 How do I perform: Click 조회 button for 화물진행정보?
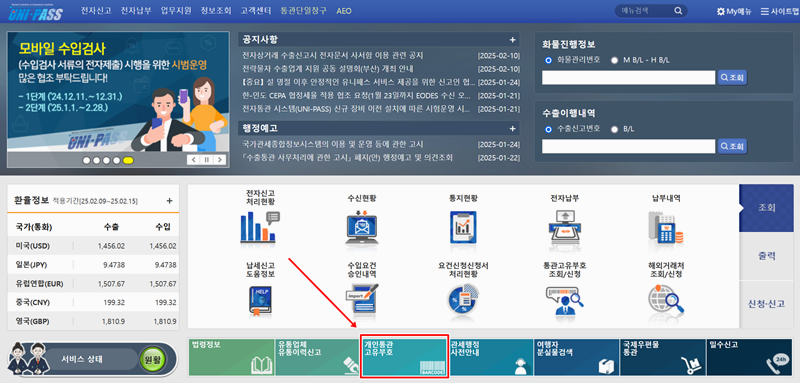pos(733,78)
